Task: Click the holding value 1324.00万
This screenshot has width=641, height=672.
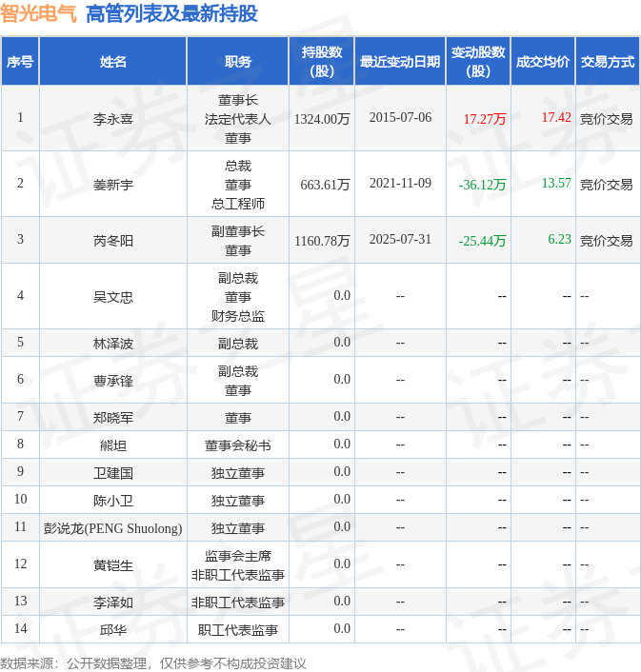Action: (322, 119)
